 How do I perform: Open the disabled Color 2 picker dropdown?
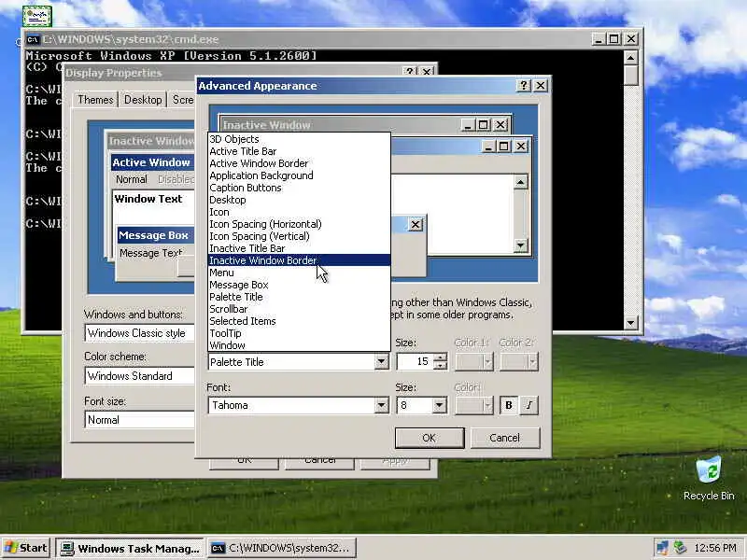point(519,362)
